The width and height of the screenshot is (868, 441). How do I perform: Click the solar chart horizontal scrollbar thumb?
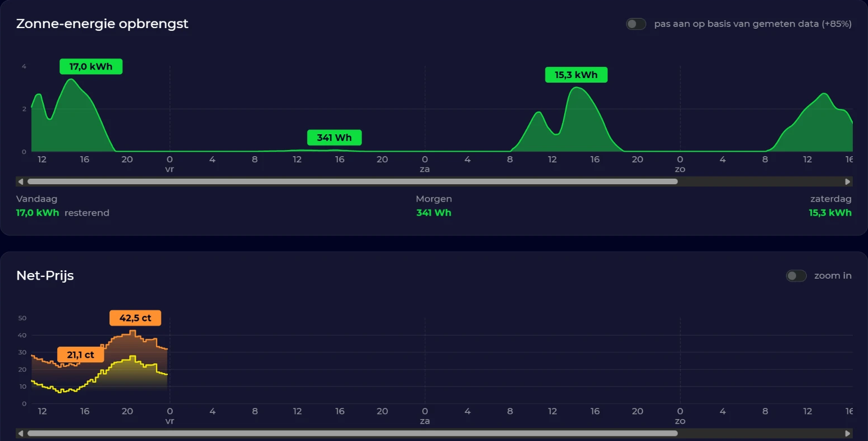pyautogui.click(x=353, y=181)
